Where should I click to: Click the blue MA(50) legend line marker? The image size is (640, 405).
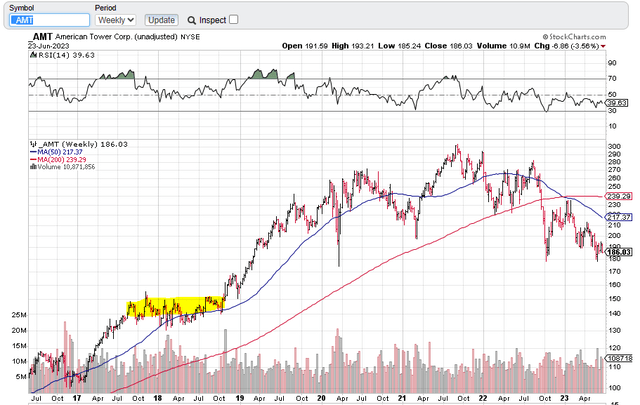pos(32,152)
